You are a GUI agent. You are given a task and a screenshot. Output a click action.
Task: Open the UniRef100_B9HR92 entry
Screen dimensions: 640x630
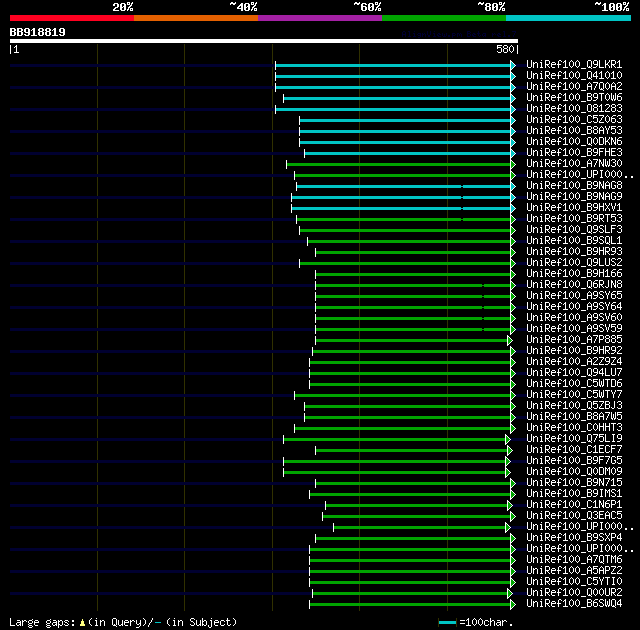(574, 351)
